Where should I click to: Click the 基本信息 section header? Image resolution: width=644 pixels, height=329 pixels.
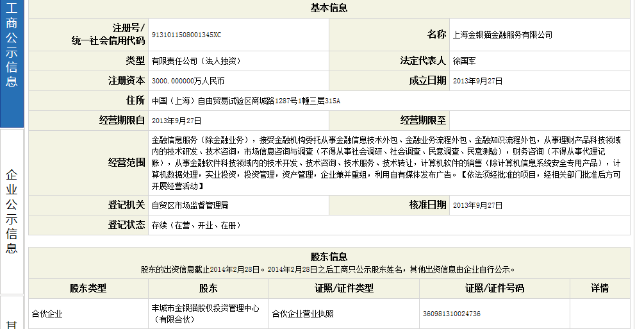click(x=329, y=8)
